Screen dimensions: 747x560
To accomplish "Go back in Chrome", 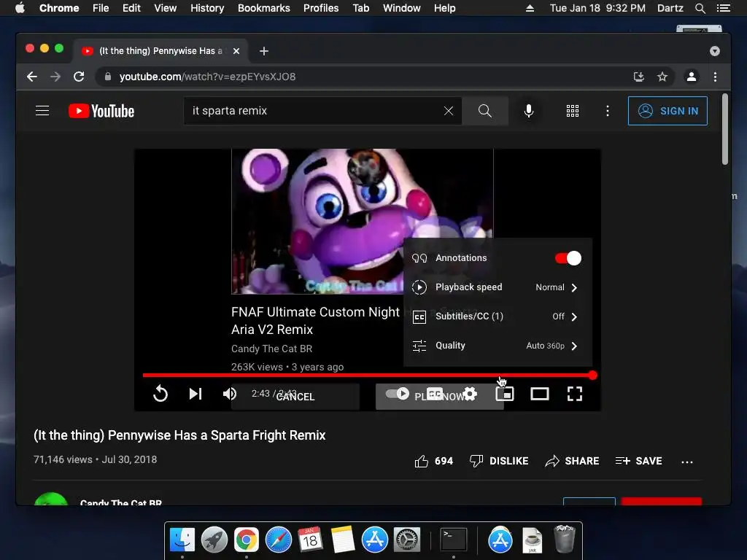I will (x=32, y=77).
